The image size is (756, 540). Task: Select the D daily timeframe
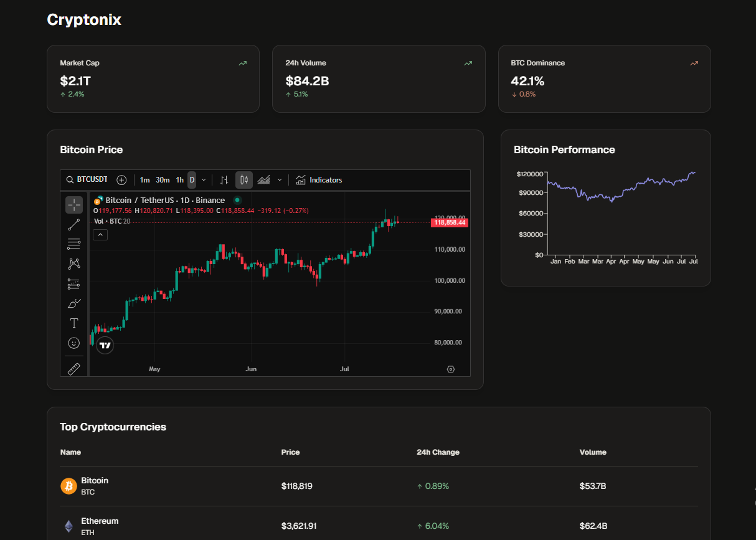pyautogui.click(x=192, y=180)
